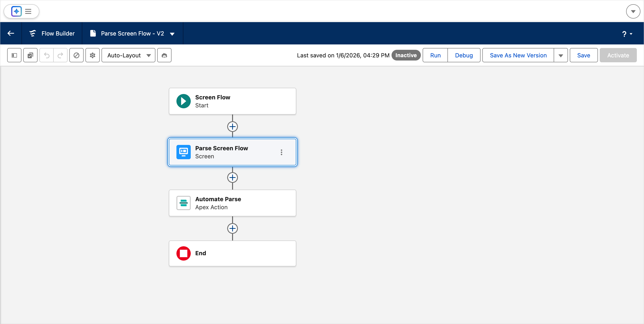Open the Parse Screen Flow node actions menu
Screen dimensions: 644x324
[282, 152]
